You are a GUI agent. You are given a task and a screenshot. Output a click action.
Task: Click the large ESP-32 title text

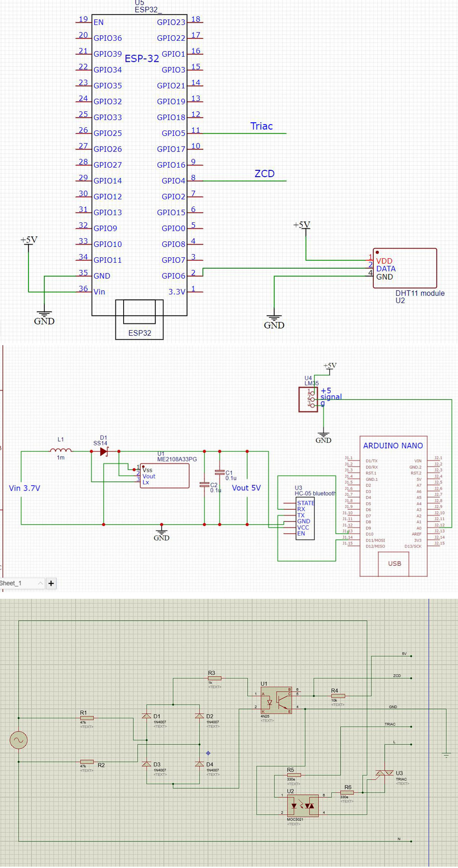point(142,59)
